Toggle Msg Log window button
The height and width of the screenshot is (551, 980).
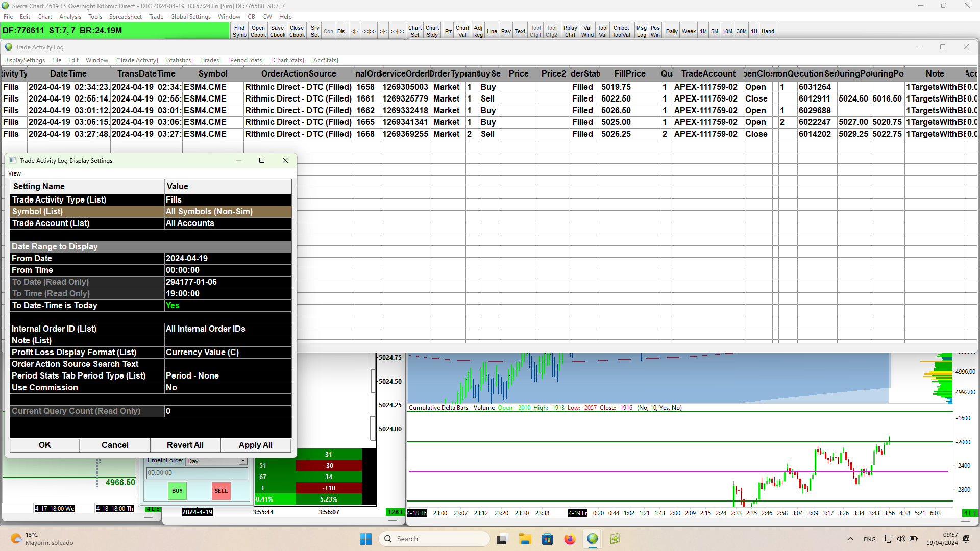coord(641,31)
